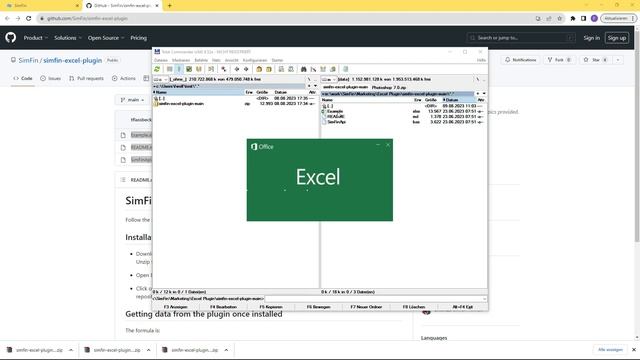Open a new browser tab with plus

(x=169, y=6)
